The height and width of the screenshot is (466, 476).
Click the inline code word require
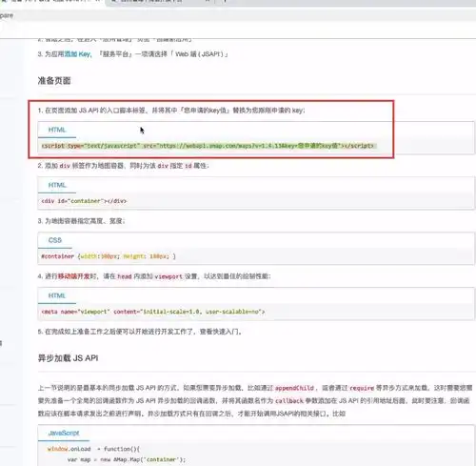[x=362, y=388]
